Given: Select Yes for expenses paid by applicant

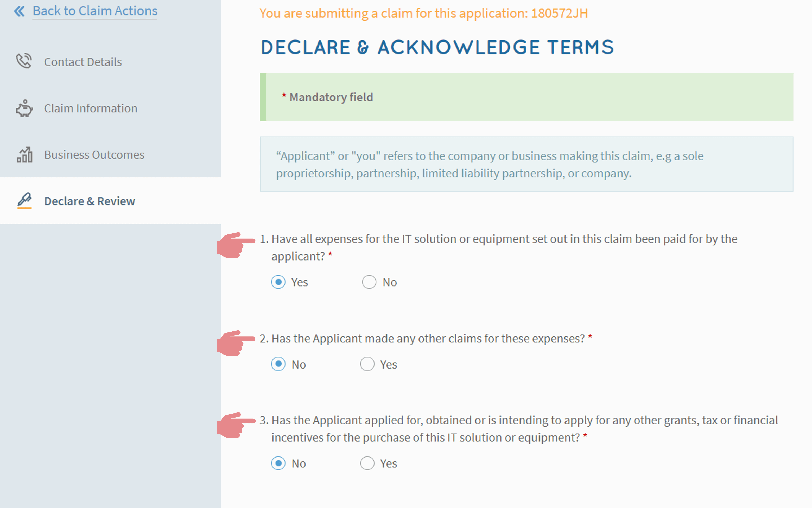Looking at the screenshot, I should tap(278, 282).
